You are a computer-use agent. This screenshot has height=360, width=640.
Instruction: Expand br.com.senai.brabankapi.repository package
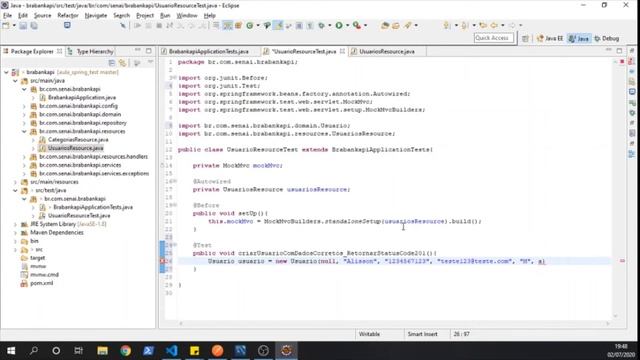pyautogui.click(x=24, y=123)
